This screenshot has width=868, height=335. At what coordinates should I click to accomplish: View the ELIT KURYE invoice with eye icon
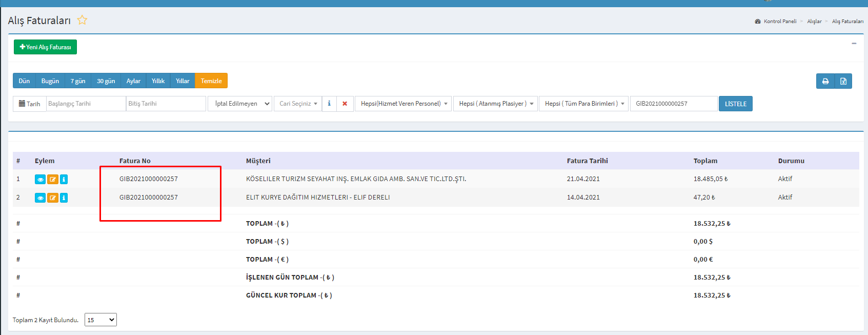pos(40,198)
